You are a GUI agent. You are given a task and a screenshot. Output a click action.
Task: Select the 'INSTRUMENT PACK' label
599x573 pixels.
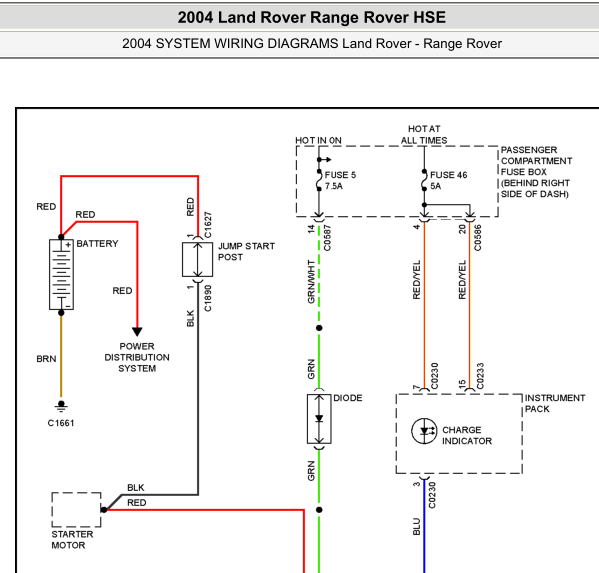click(x=555, y=403)
